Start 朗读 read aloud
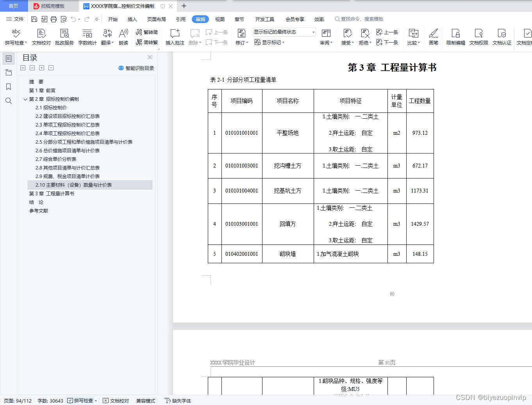Image resolution: width=532 pixels, height=405 pixels. tap(123, 37)
